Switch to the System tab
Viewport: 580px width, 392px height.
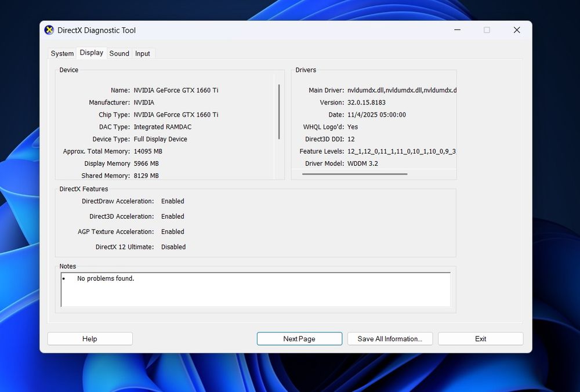[x=62, y=53]
